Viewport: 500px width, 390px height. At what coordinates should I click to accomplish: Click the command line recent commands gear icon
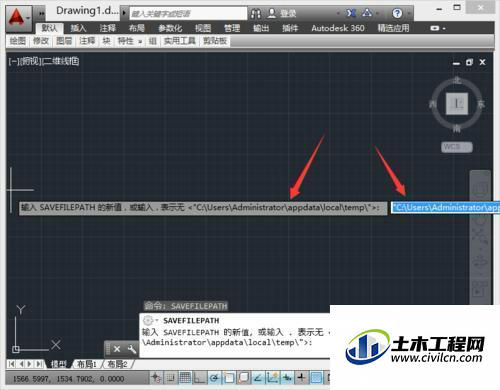click(x=148, y=321)
